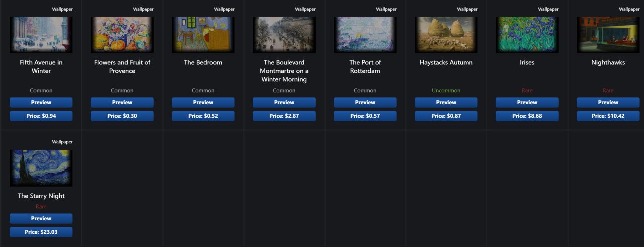
Task: Select The Bedroom title text
Action: (x=203, y=62)
